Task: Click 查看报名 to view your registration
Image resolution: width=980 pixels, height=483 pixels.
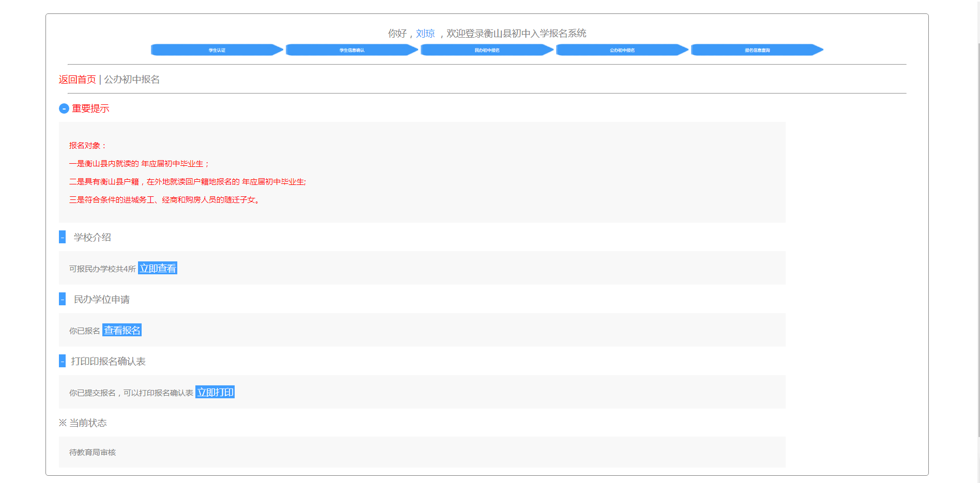Action: [x=122, y=330]
